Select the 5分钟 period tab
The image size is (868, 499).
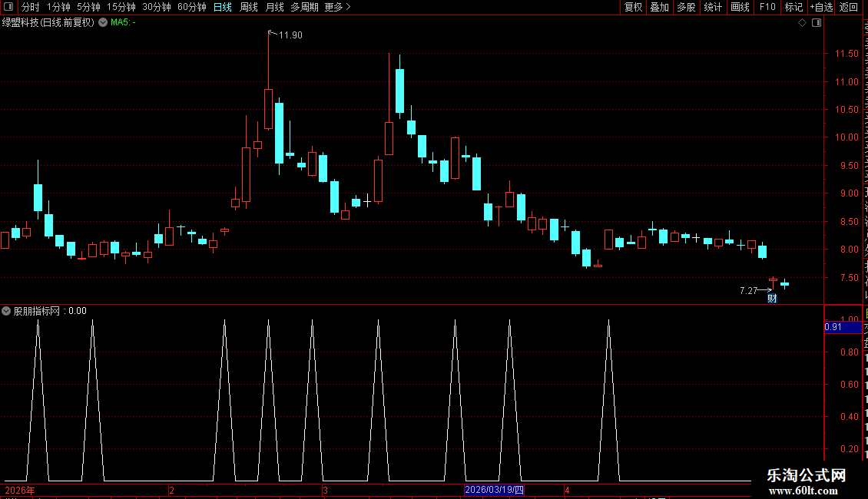[x=88, y=7]
